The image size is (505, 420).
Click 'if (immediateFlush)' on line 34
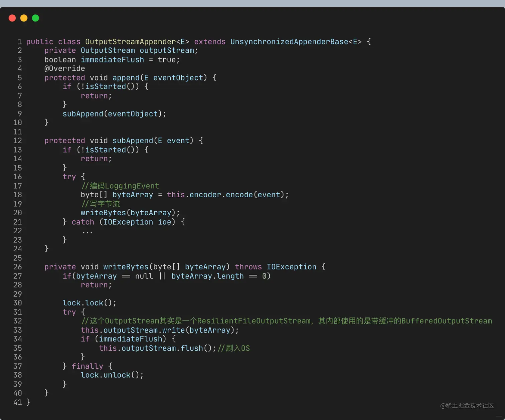[x=124, y=339]
